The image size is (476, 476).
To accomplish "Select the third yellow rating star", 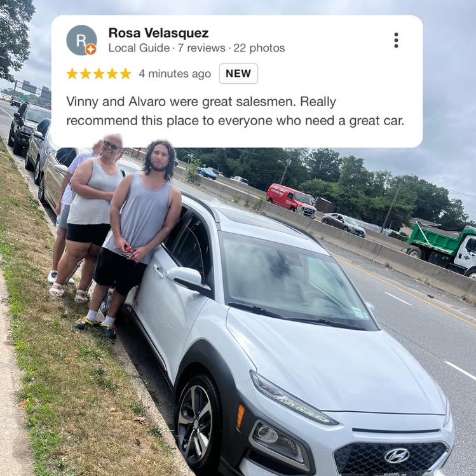I will tap(99, 74).
